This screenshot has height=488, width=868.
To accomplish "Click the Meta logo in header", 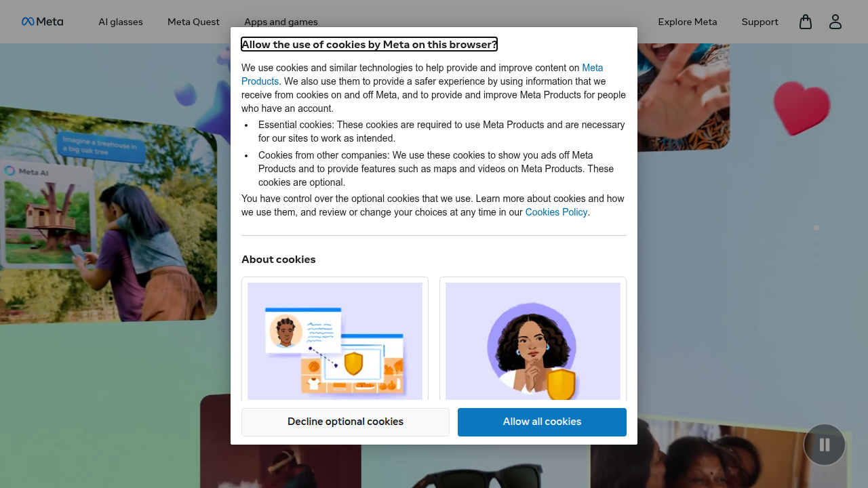I will [42, 22].
